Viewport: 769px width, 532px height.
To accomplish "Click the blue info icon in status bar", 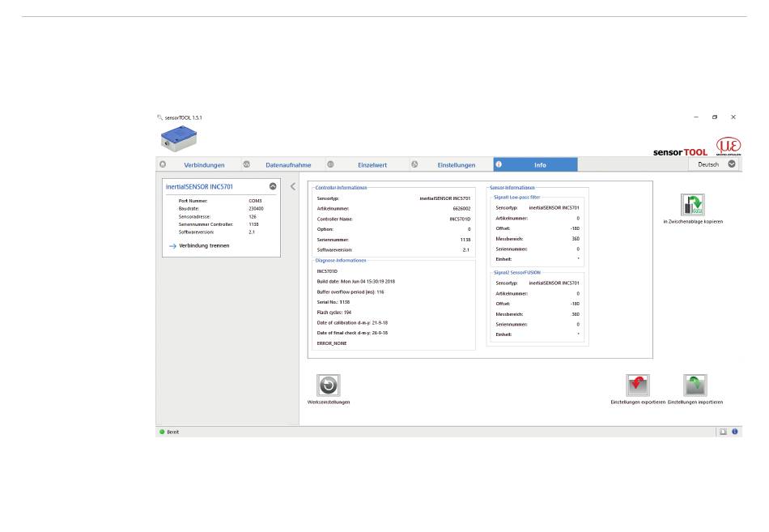I will point(735,432).
